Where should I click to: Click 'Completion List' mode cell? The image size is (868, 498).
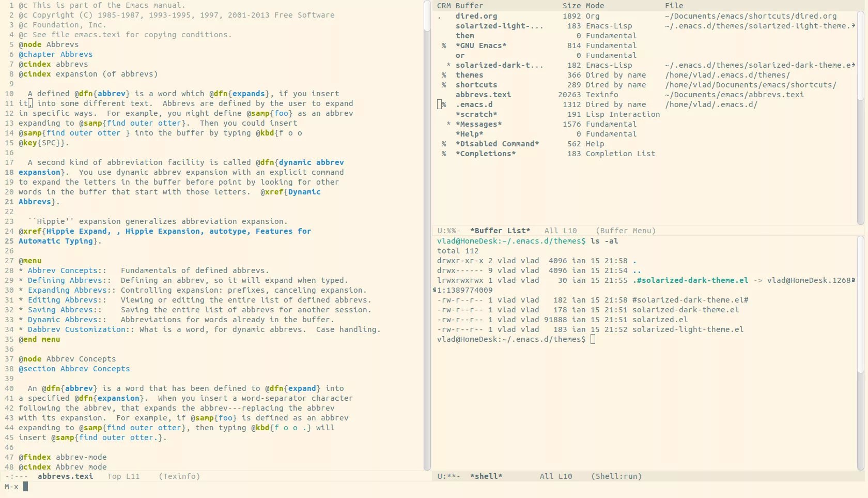click(621, 154)
